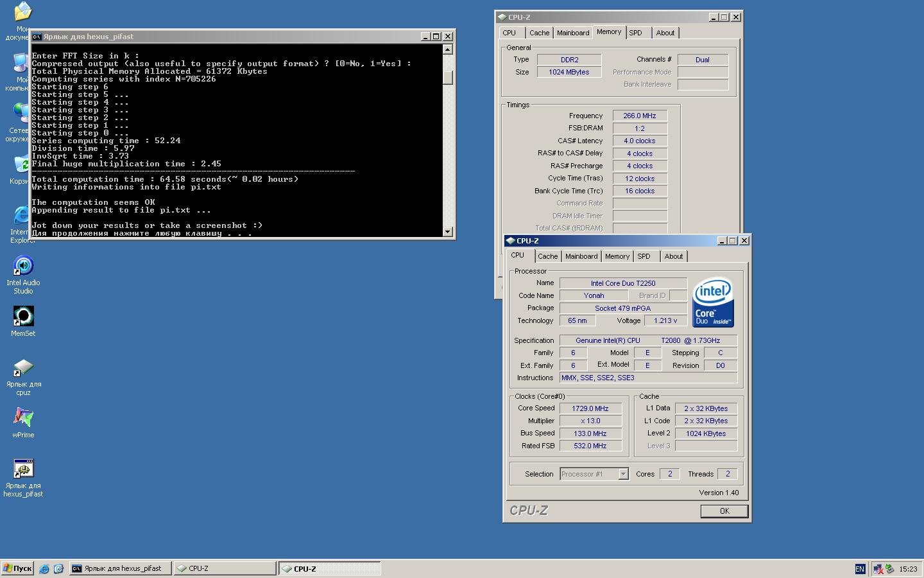Image resolution: width=924 pixels, height=578 pixels.
Task: Click the Package Socket 479 mPGA field
Action: (x=623, y=308)
